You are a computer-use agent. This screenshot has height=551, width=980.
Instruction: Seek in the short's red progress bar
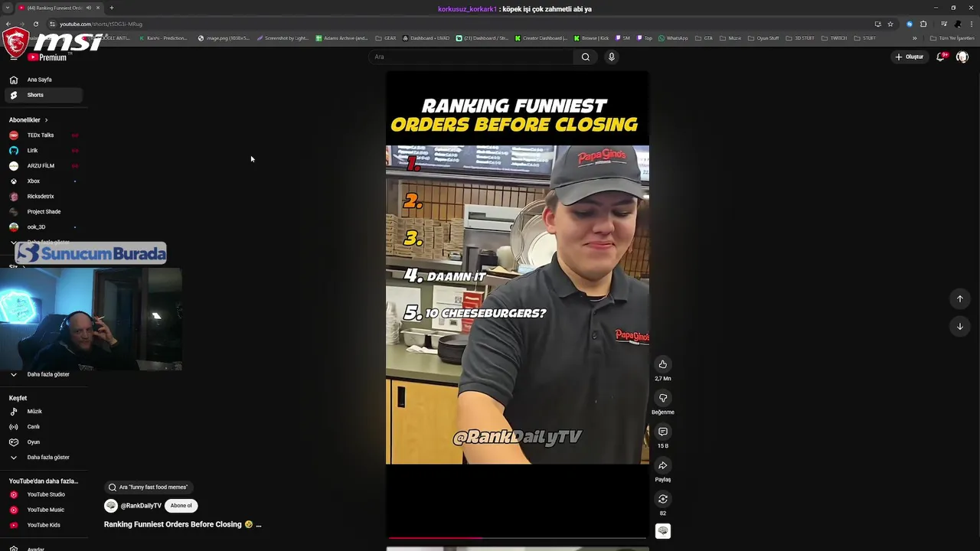(517, 538)
